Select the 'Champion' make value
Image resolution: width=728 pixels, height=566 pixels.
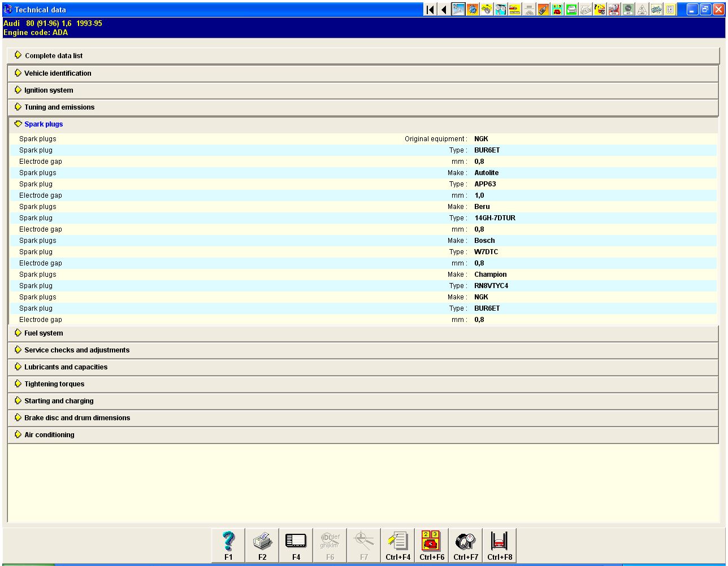click(491, 275)
